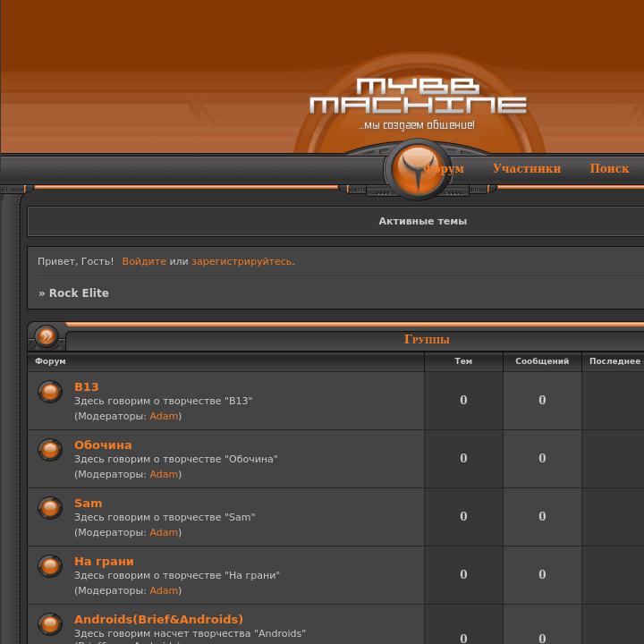Open moderator Adam under Обочина
The height and width of the screenshot is (644, 644).
pyautogui.click(x=164, y=474)
